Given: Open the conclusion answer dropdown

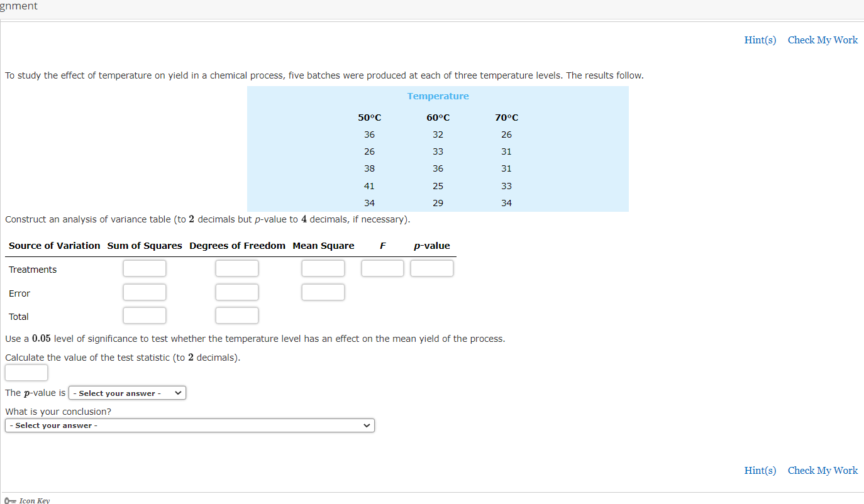Looking at the screenshot, I should coord(189,425).
